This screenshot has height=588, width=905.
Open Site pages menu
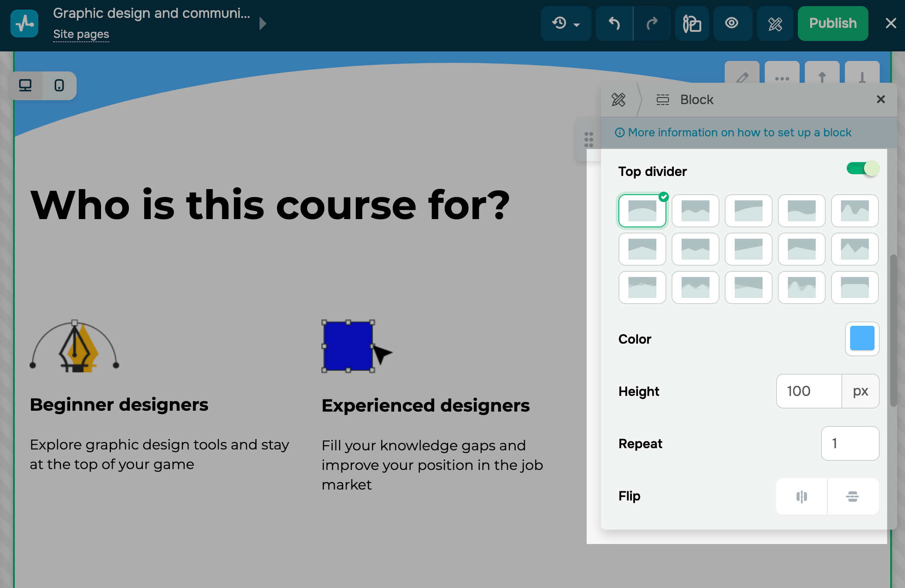(x=81, y=34)
